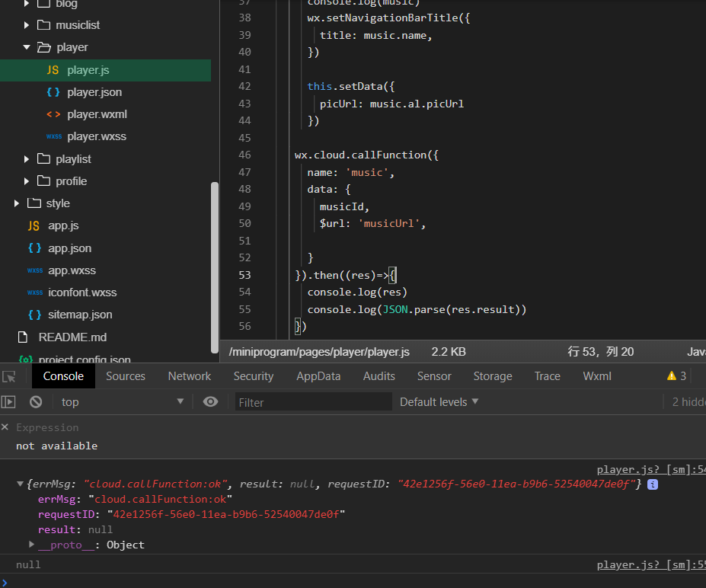
Task: Collapse the player folder
Action: (27, 47)
